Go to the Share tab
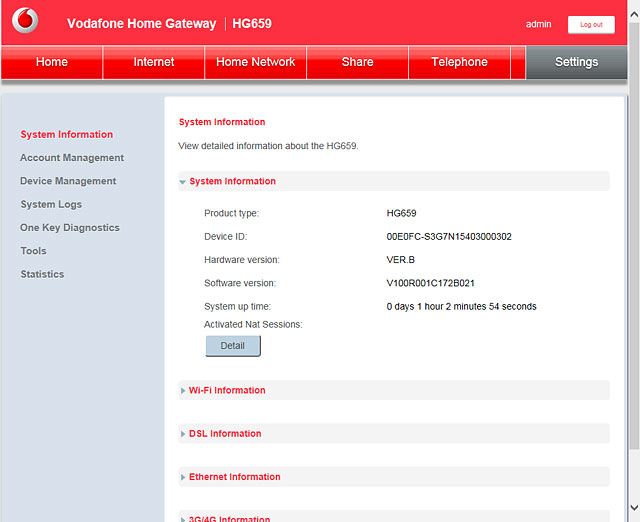640x522 pixels. click(358, 62)
